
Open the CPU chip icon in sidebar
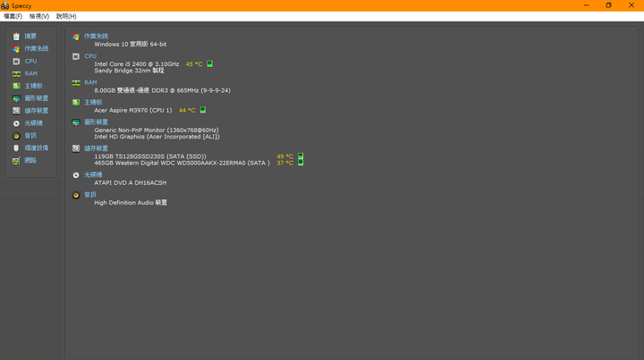pos(16,61)
